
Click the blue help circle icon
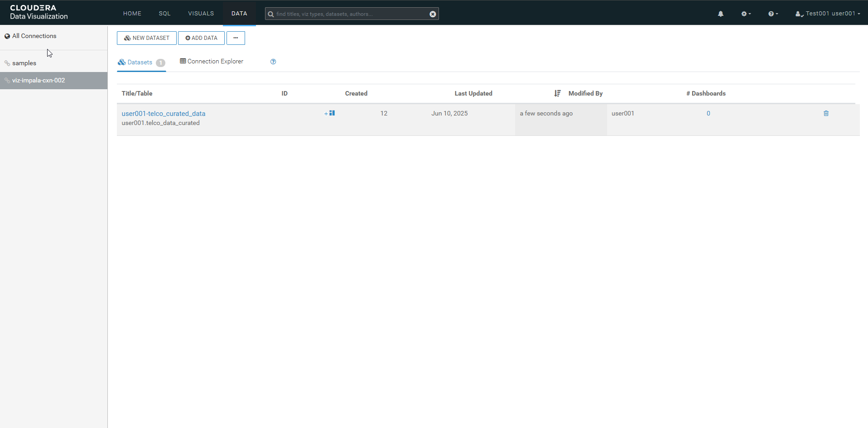273,62
